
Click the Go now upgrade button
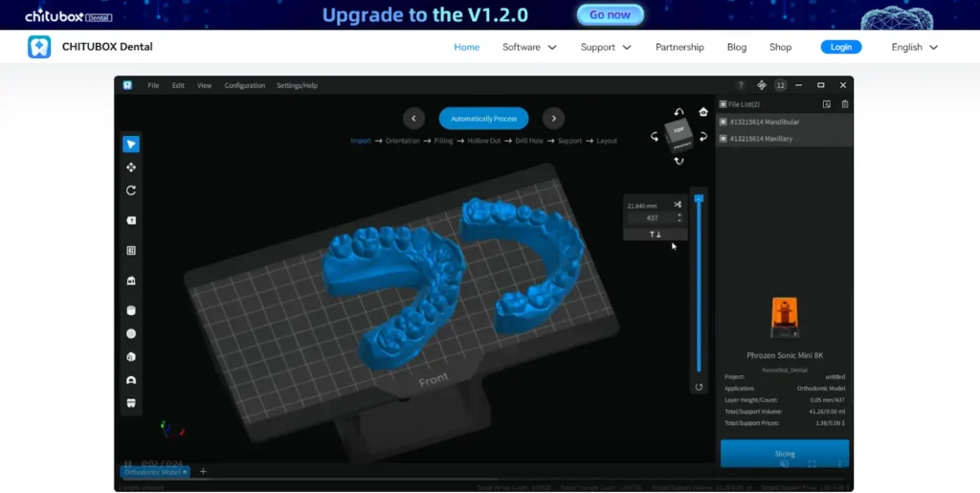pos(610,15)
